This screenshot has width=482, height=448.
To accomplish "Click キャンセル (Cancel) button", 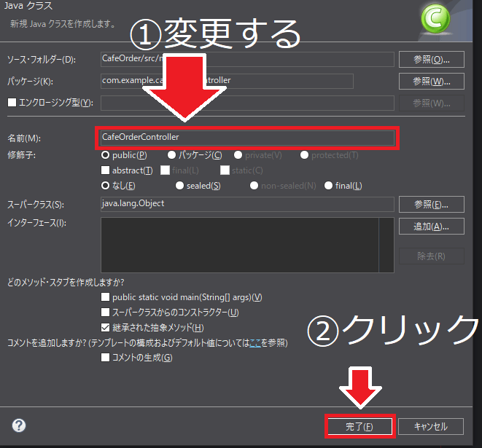I will pyautogui.click(x=430, y=426).
